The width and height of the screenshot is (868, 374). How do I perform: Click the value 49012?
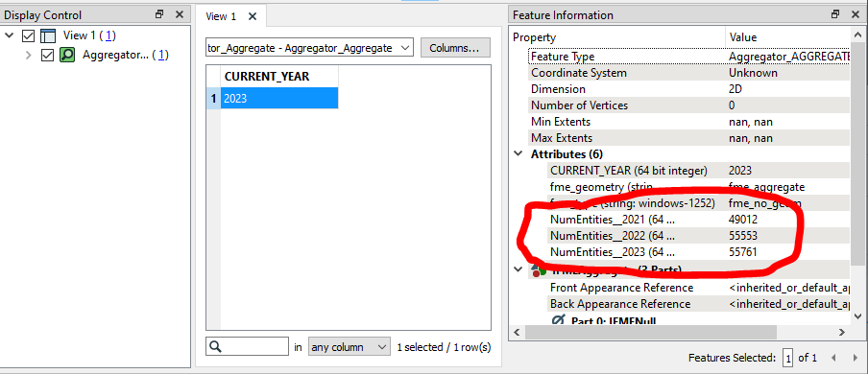click(x=743, y=219)
